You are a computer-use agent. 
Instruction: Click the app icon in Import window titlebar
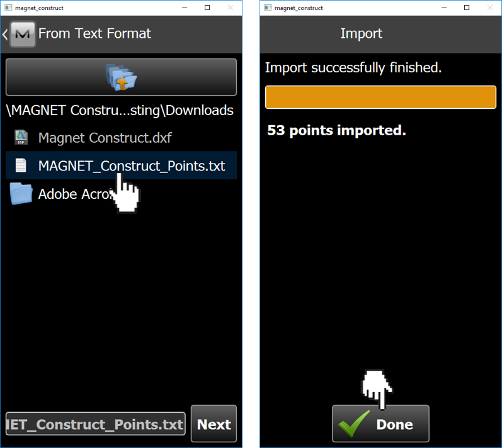tap(268, 8)
